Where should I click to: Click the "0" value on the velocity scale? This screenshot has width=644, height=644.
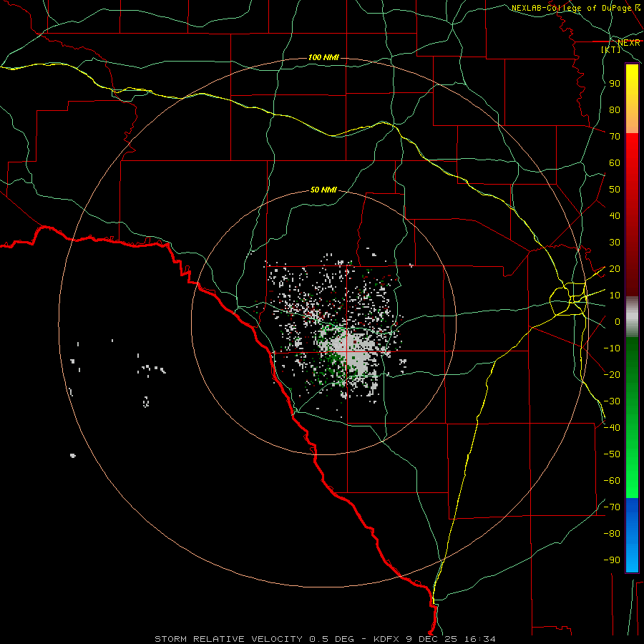point(618,322)
